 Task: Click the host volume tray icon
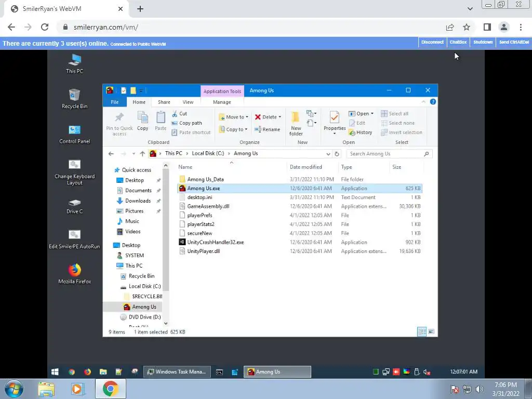click(x=479, y=389)
